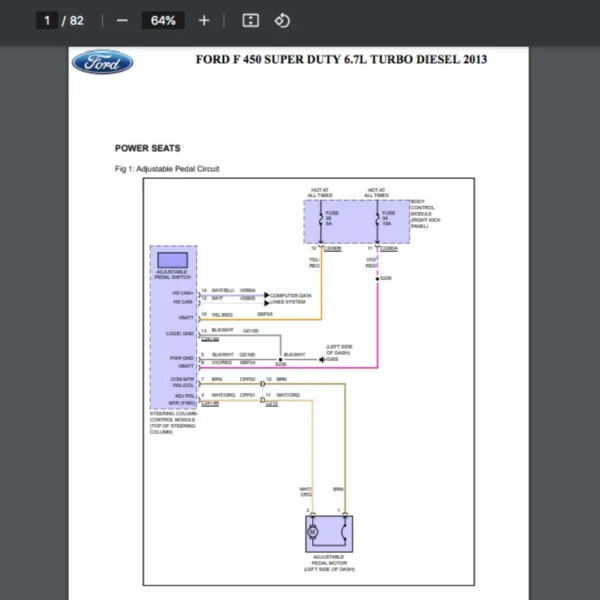
Task: Click the plus zoom in button
Action: click(204, 20)
